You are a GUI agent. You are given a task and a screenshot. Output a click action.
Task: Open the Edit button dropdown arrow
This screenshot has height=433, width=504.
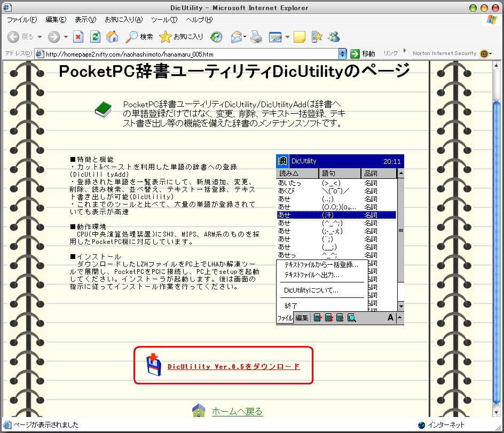tap(287, 37)
